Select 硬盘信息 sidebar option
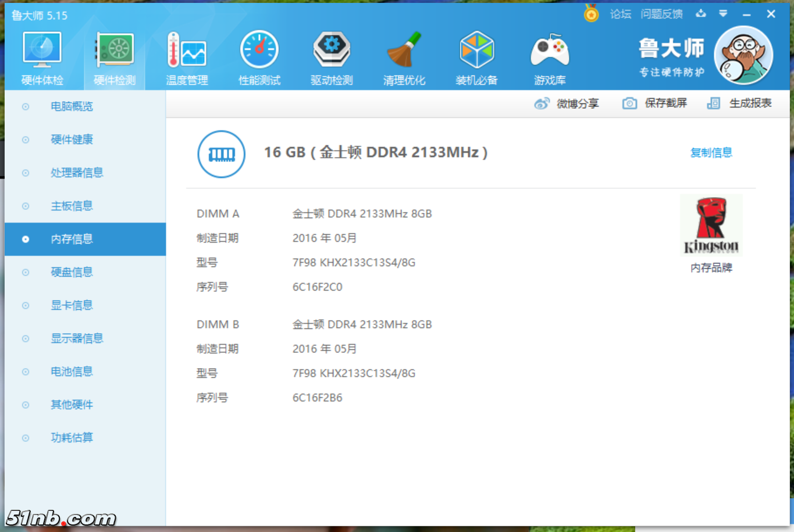Screen dimensions: 794x532 [x=72, y=272]
